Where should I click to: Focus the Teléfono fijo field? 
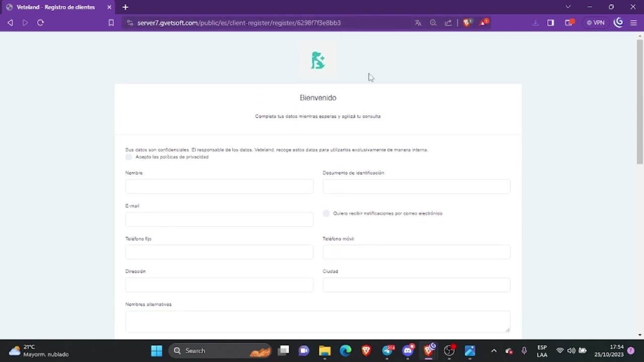click(219, 252)
